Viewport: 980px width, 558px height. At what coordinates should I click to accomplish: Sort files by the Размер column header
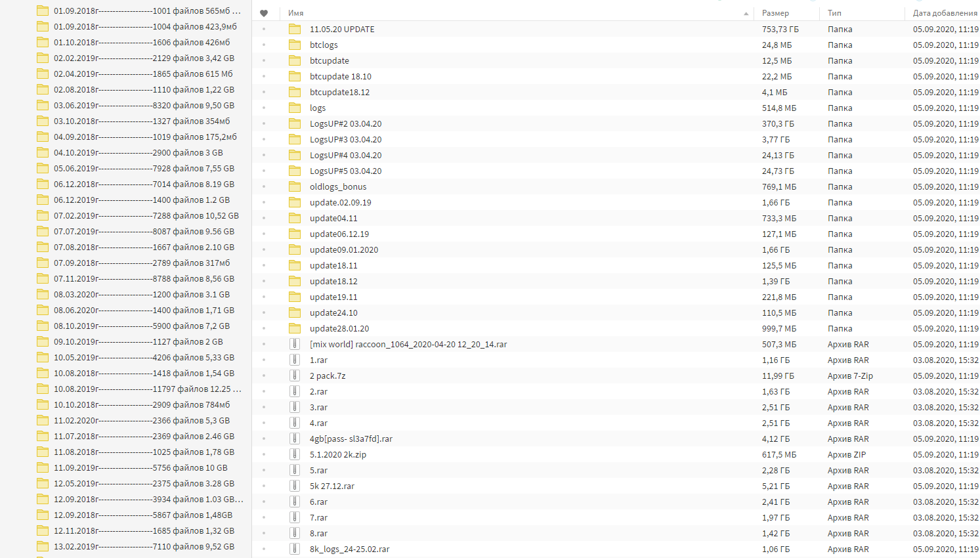click(775, 13)
